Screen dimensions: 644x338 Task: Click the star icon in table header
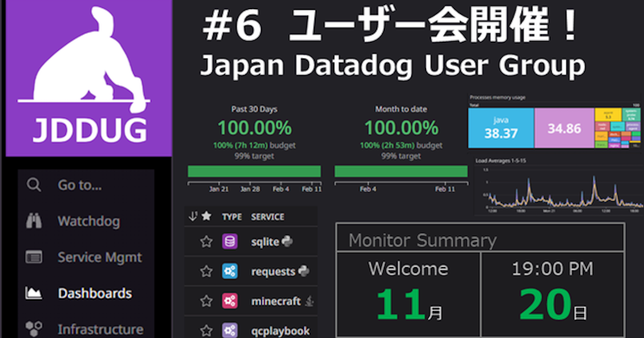pos(206,217)
